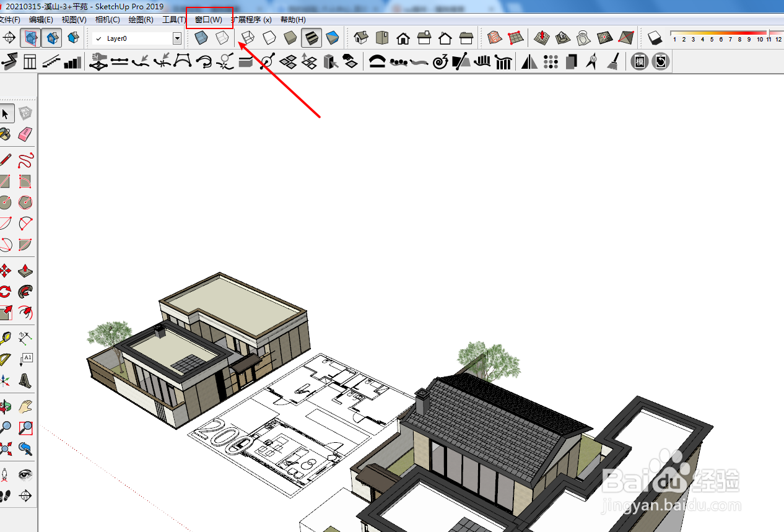Screen dimensions: 784x532
Task: Select the Walk footprints tool
Action: pyautogui.click(x=6, y=495)
